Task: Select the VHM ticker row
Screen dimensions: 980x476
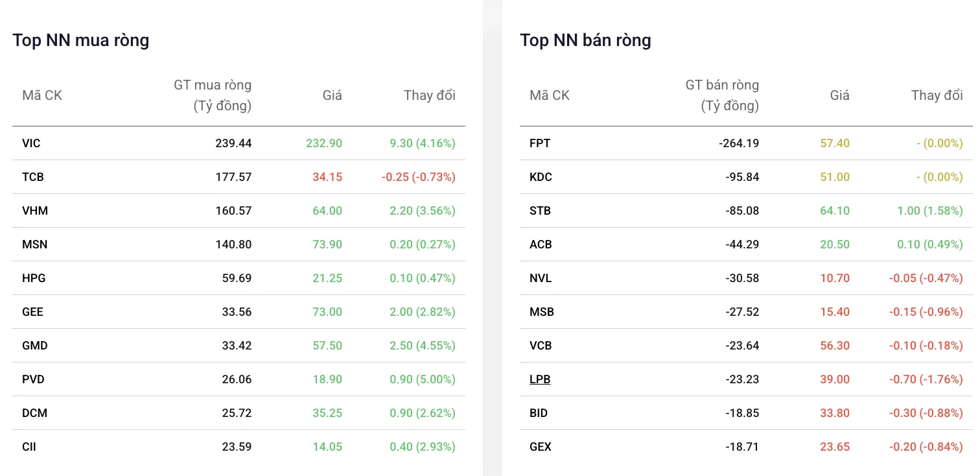Action: pyautogui.click(x=239, y=211)
